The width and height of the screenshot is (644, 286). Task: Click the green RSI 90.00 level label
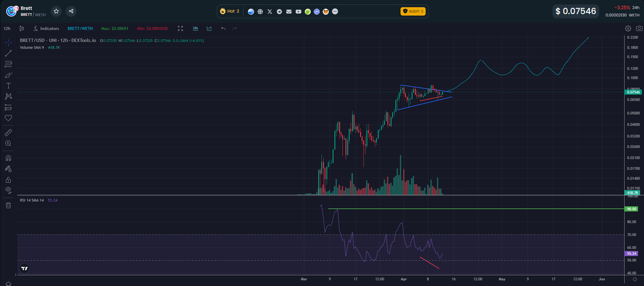coord(632,209)
